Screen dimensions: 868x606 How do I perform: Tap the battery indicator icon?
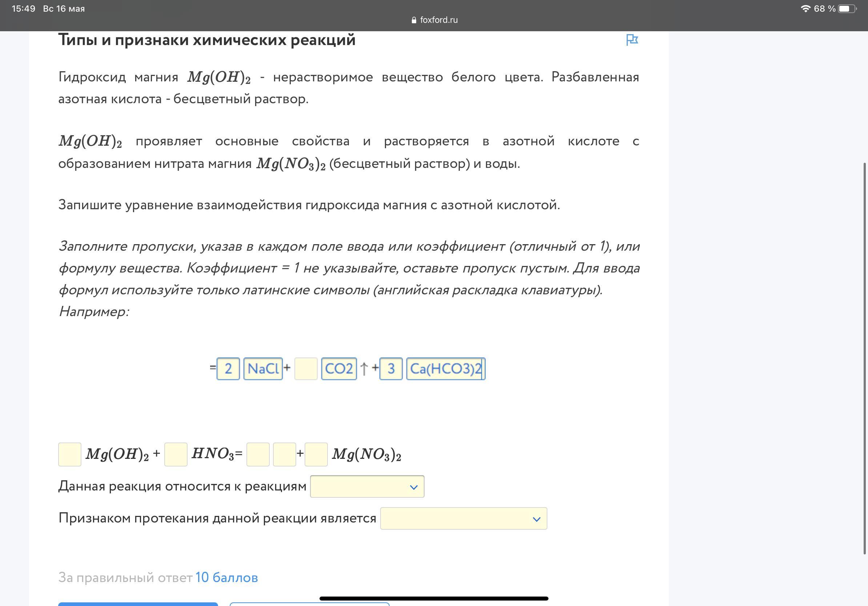[x=847, y=8]
